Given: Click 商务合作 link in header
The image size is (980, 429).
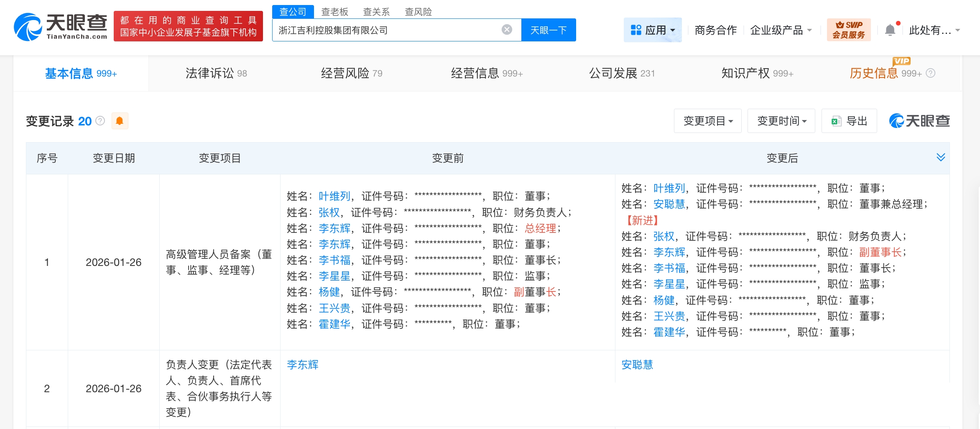Looking at the screenshot, I should click(715, 30).
